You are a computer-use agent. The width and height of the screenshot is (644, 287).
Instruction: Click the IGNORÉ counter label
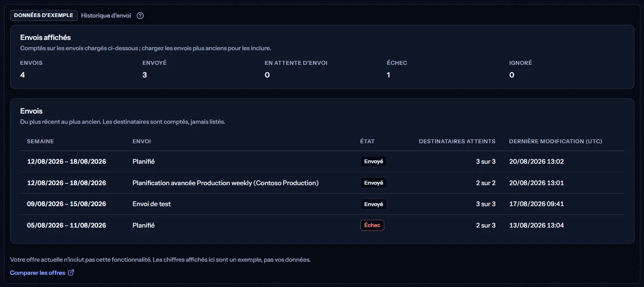pos(520,63)
